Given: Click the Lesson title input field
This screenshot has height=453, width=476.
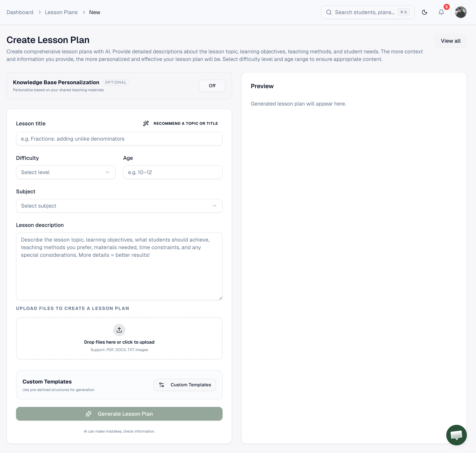Looking at the screenshot, I should click(119, 139).
